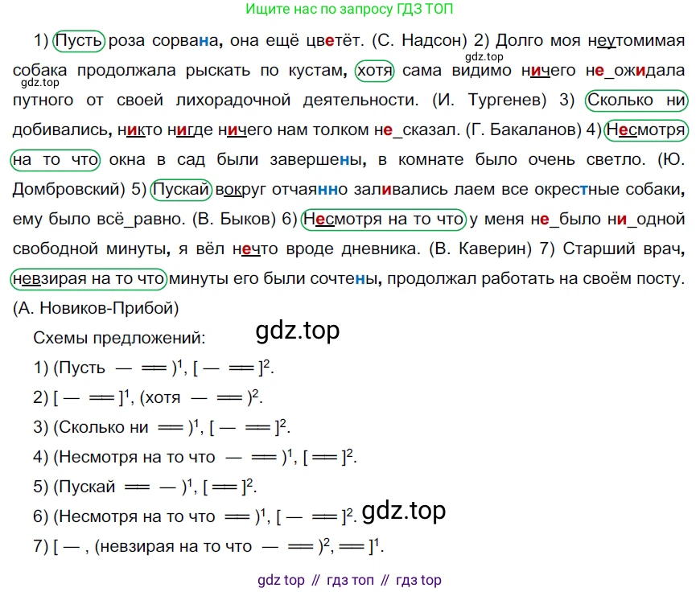This screenshot has width=700, height=592.
Task: Click the heading 'Схемы предложений:'
Action: 119,338
